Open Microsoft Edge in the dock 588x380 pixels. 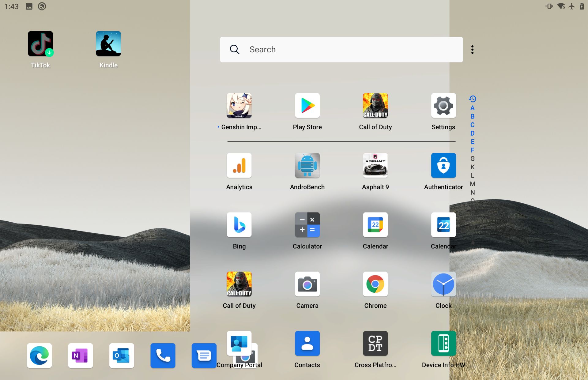click(x=39, y=356)
